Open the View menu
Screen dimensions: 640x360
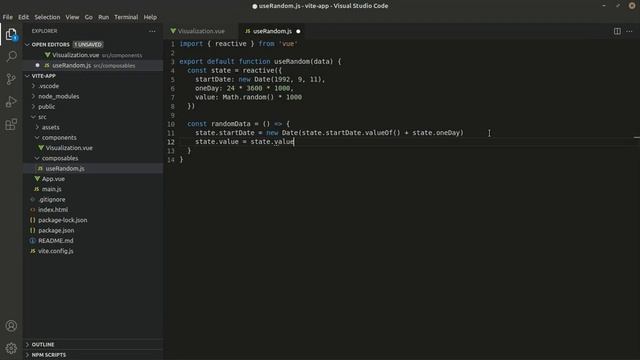72,17
